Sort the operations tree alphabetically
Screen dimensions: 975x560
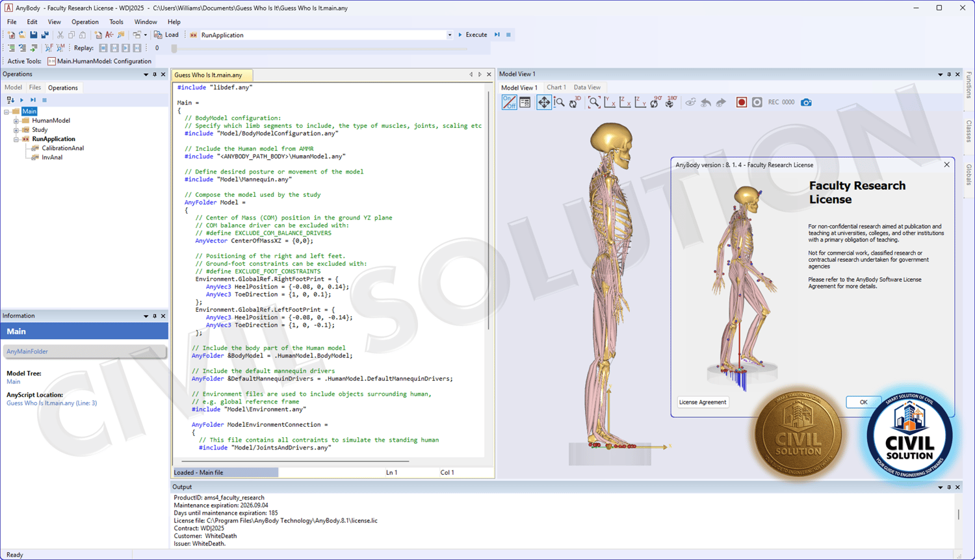pos(10,100)
